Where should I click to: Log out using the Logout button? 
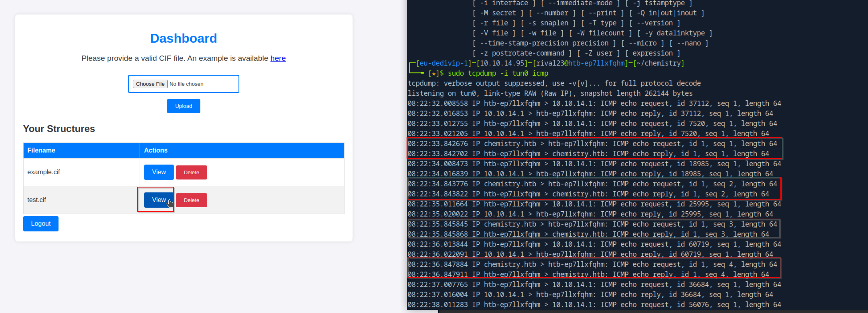point(41,224)
